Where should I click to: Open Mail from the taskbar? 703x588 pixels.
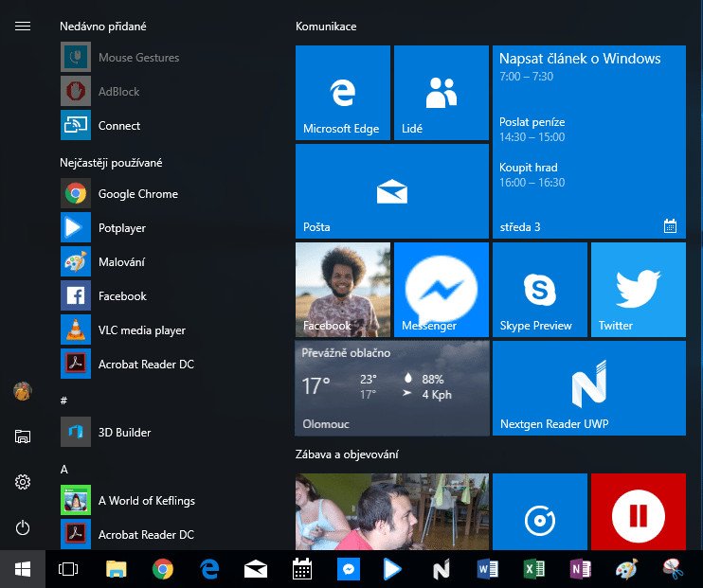[256, 569]
